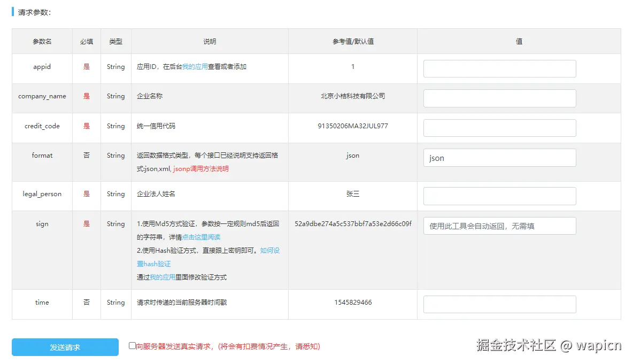Click into the appid value input field

pyautogui.click(x=499, y=68)
